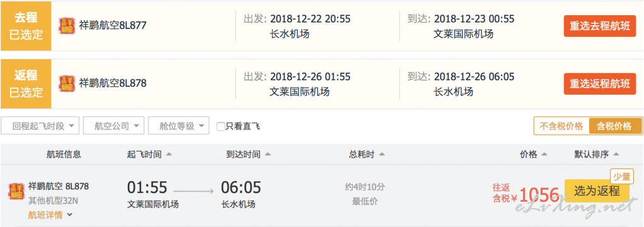Click the 返程已选定 label tab

point(26,84)
